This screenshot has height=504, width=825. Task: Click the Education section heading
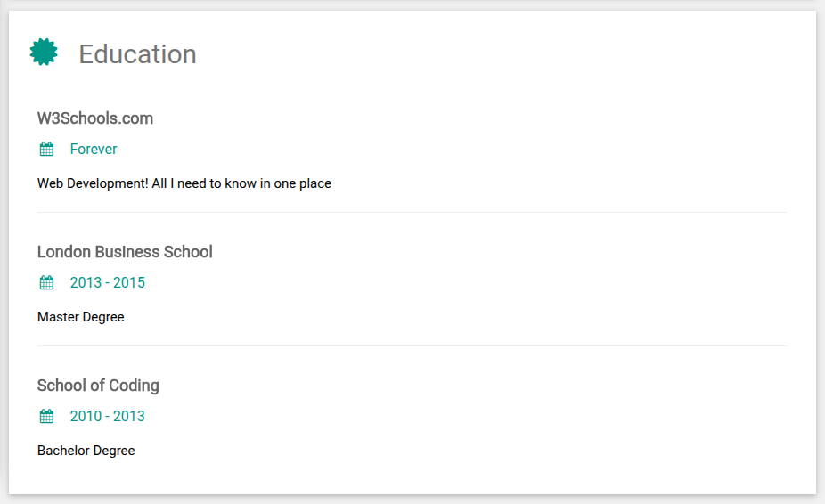click(x=137, y=54)
